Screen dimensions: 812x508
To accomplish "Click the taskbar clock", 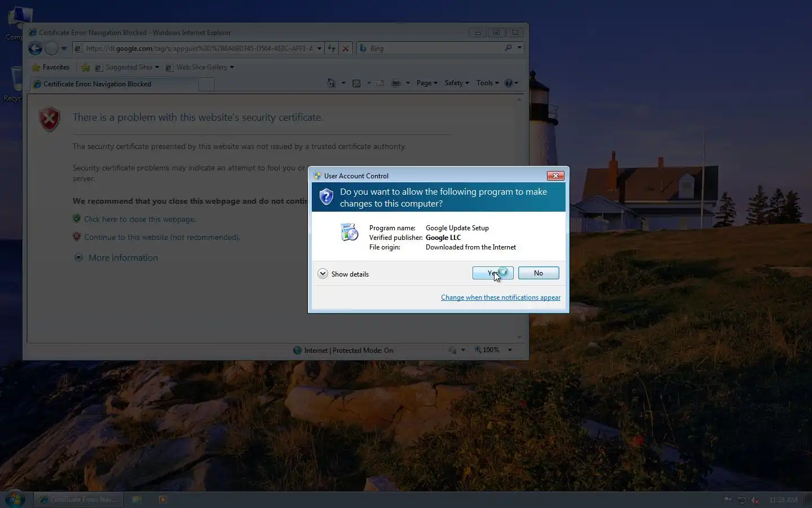I will coord(783,500).
